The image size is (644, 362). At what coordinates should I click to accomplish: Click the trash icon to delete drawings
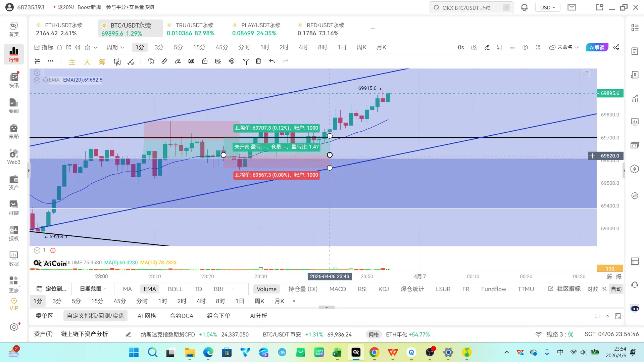[x=258, y=61]
